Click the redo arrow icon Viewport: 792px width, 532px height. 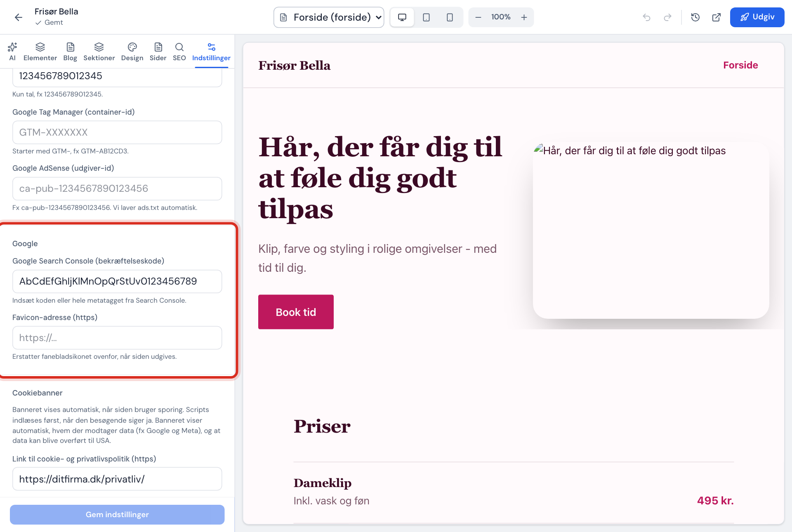pyautogui.click(x=667, y=17)
